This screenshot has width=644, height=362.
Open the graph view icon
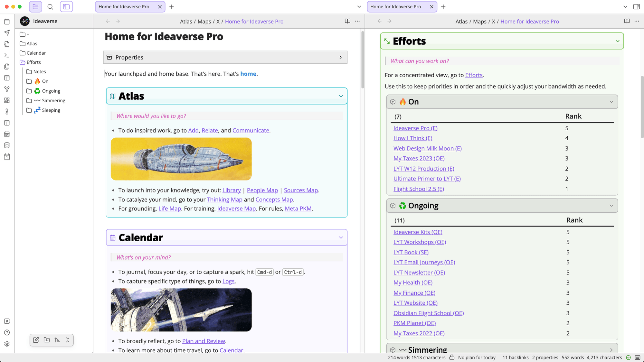pos(7,89)
